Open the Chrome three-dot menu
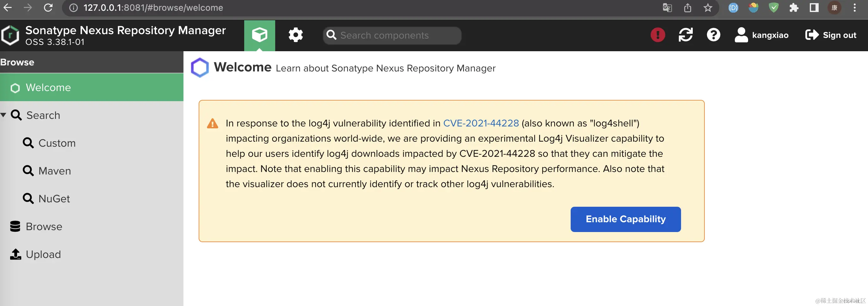Screen dimensions: 868x306 pyautogui.click(x=854, y=8)
